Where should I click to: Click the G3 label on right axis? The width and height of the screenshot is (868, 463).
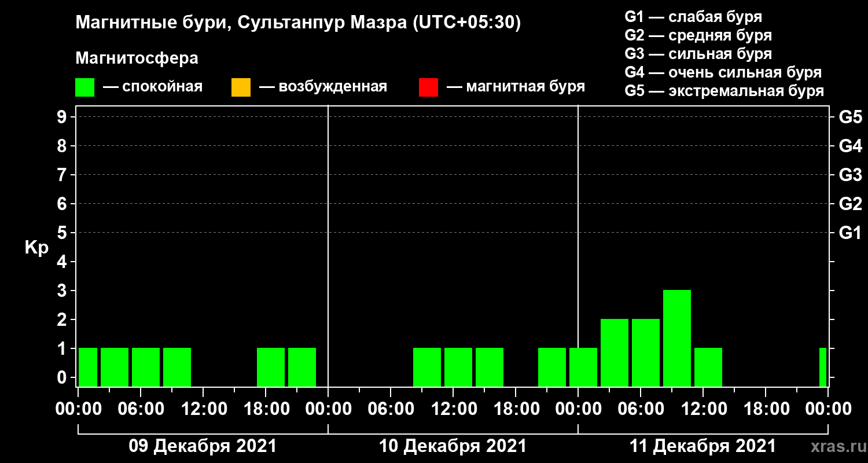[x=850, y=175]
